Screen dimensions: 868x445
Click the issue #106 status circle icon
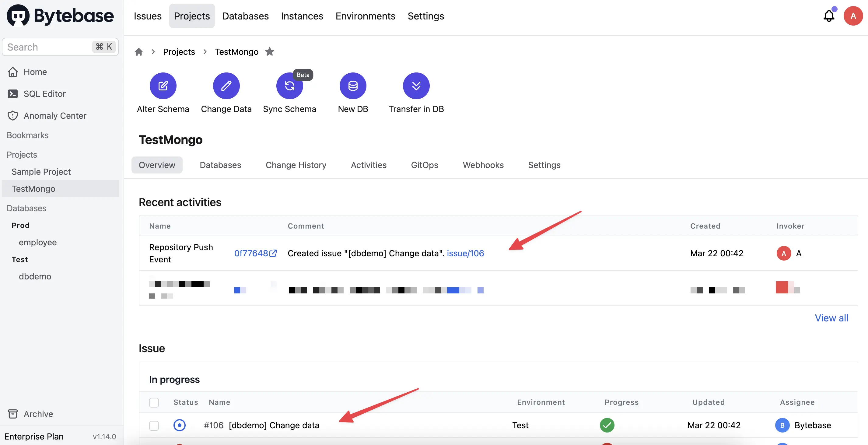click(179, 425)
